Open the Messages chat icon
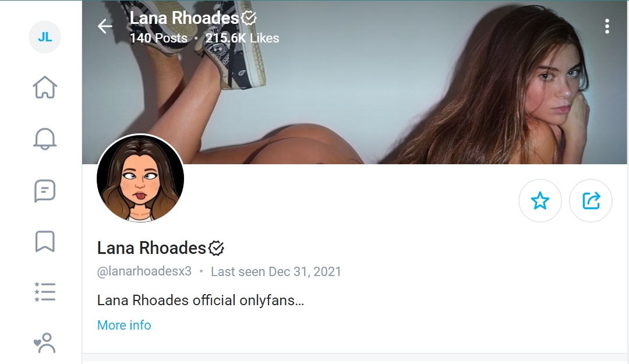 coord(45,190)
